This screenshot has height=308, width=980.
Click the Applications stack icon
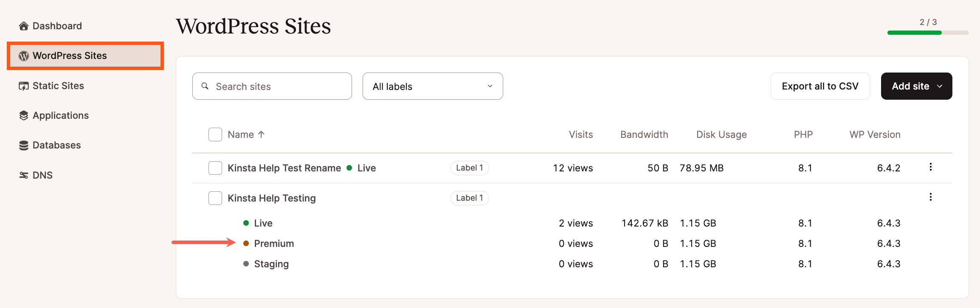tap(24, 115)
